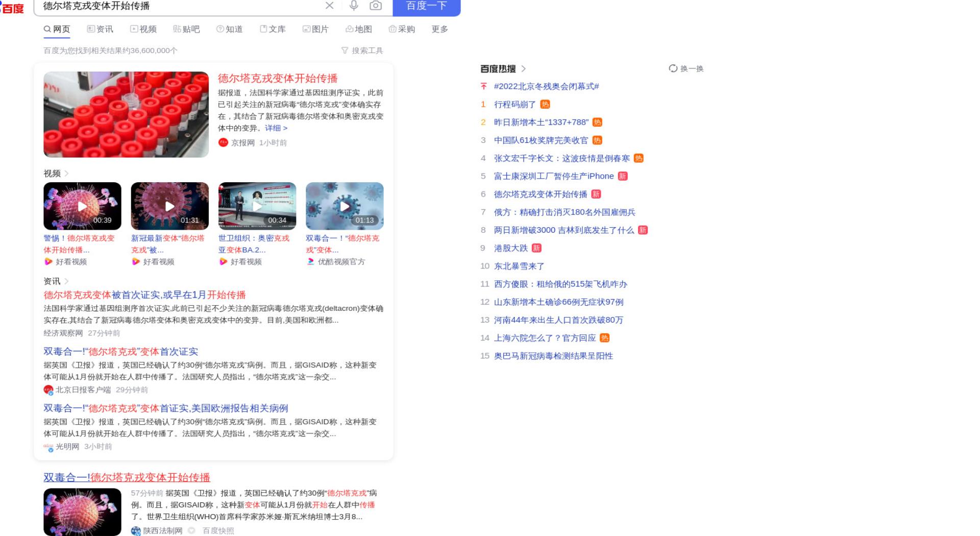Click the 京报网 source icon
This screenshot has width=980, height=536.
coord(223,142)
